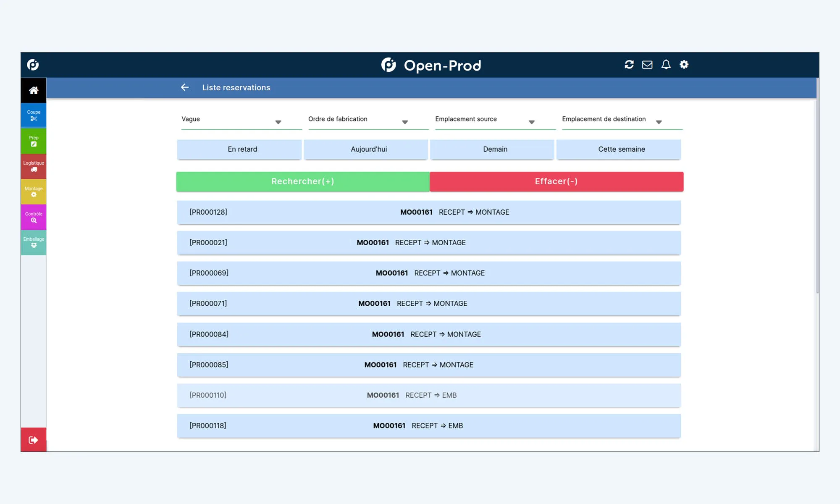Click the home icon in sidebar

pyautogui.click(x=34, y=90)
